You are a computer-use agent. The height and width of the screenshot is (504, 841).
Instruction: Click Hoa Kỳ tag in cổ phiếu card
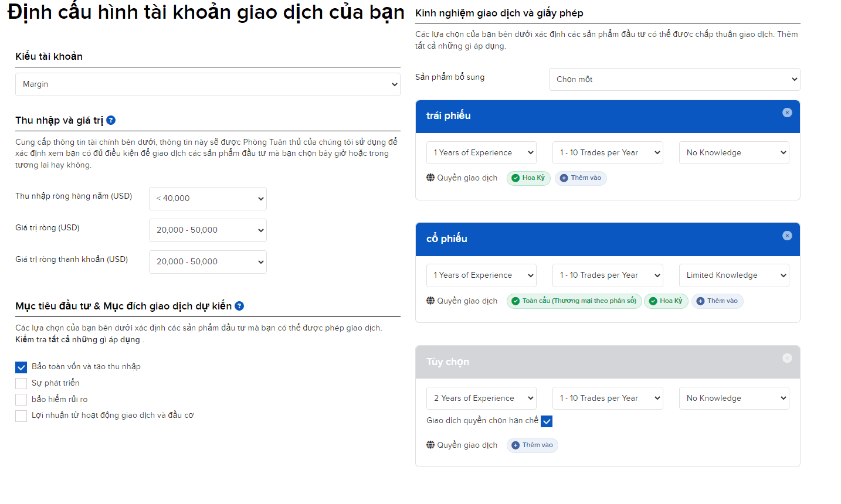click(x=666, y=301)
